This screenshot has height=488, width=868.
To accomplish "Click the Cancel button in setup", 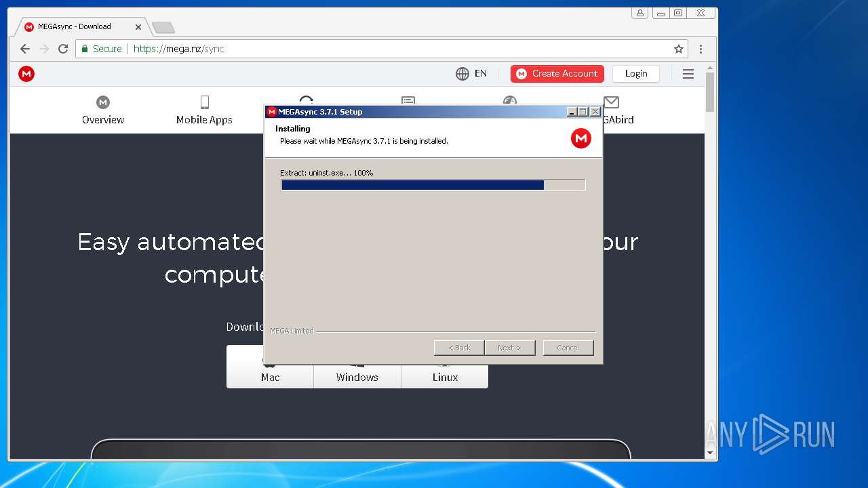I will click(x=568, y=348).
